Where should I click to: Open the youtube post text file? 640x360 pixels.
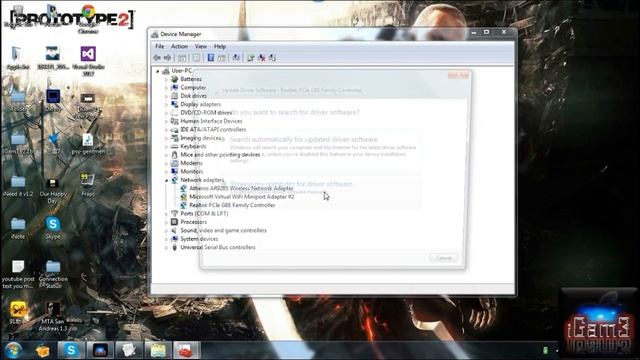pyautogui.click(x=18, y=274)
